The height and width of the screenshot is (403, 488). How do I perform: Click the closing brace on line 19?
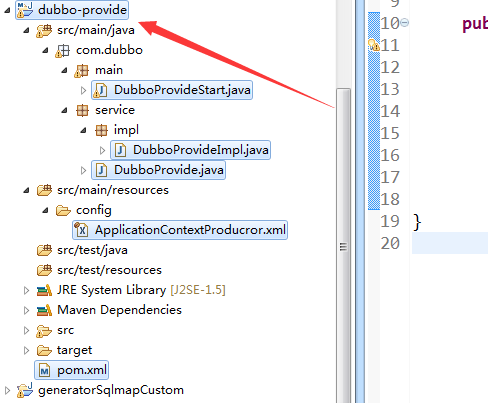[417, 222]
